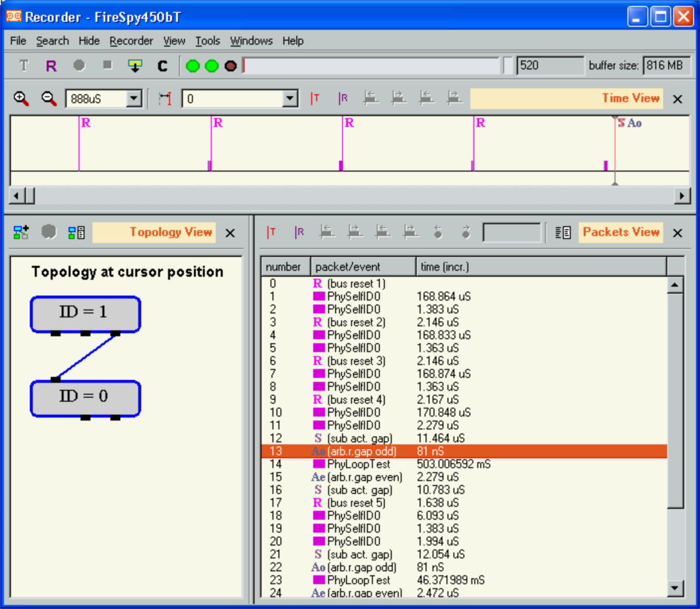Click the dark red indicator light

tap(230, 66)
